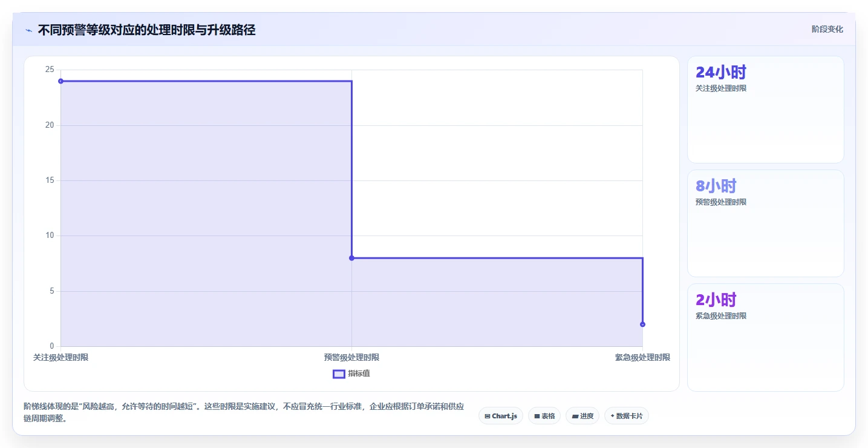The height and width of the screenshot is (448, 868).
Task: Click the 进度 tag
Action: coord(582,416)
